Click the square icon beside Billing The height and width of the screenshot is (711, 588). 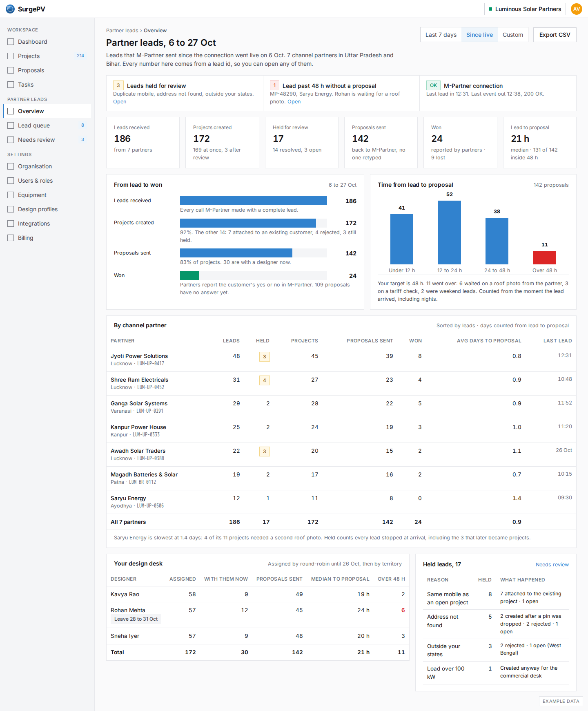tap(11, 238)
